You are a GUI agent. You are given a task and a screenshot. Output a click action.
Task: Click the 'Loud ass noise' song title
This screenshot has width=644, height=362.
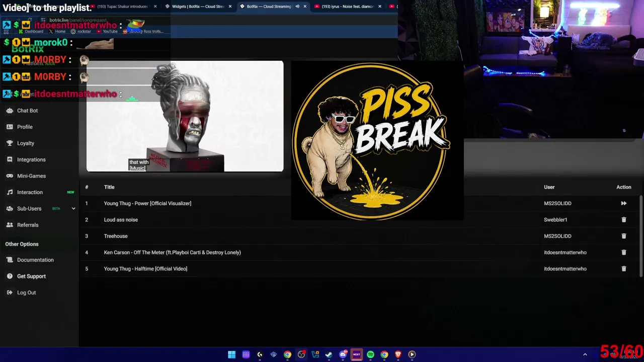[x=121, y=220]
